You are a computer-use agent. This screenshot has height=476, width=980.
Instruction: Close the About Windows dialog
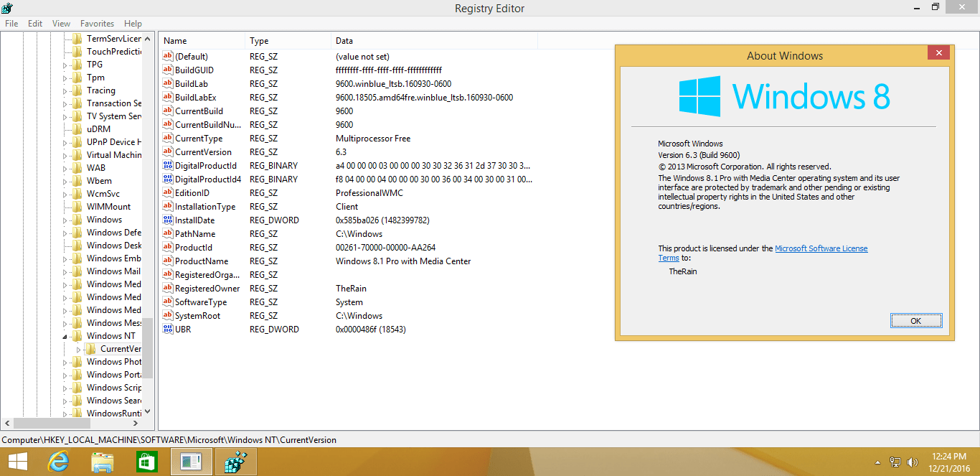pos(939,52)
